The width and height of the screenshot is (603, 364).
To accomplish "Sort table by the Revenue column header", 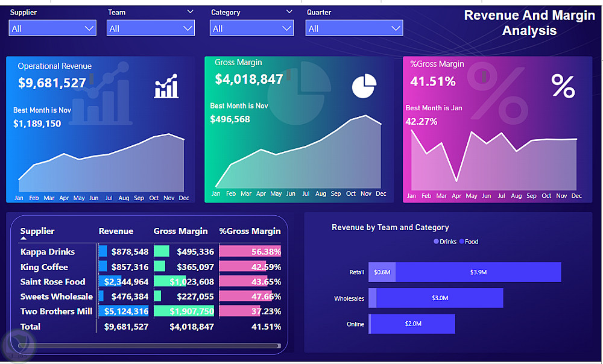I will tap(116, 231).
